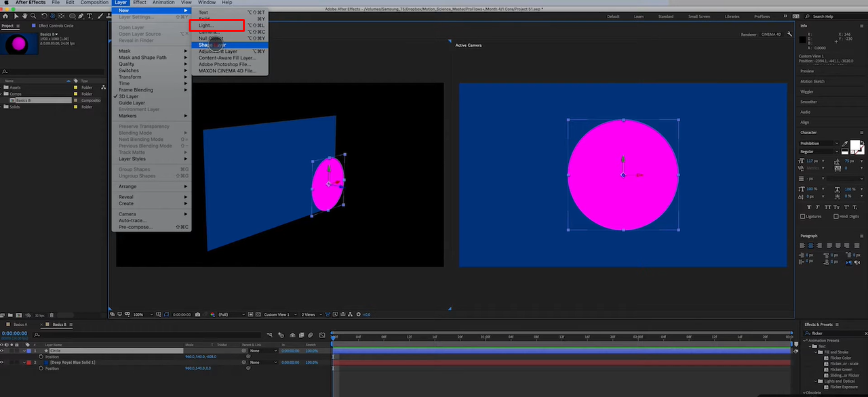The image size is (868, 397).
Task: Select the Type tool
Action: pyautogui.click(x=90, y=16)
